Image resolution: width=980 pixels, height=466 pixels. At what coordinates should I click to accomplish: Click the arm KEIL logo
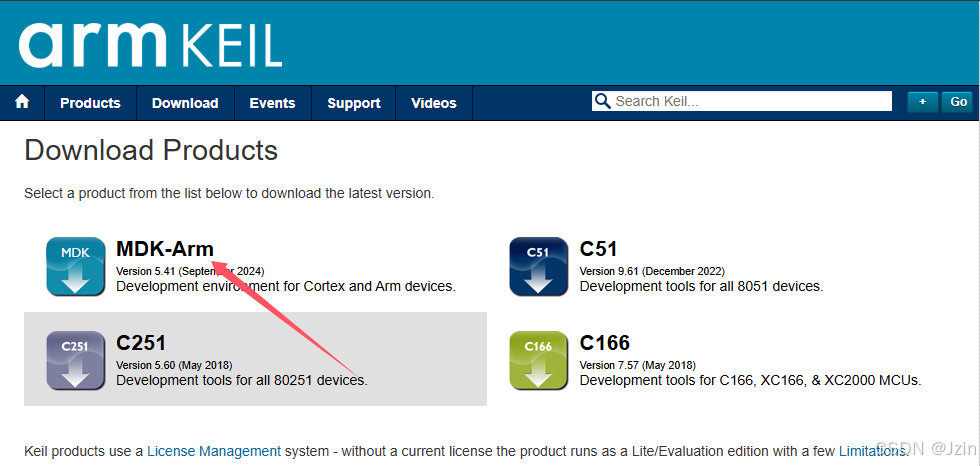(150, 45)
